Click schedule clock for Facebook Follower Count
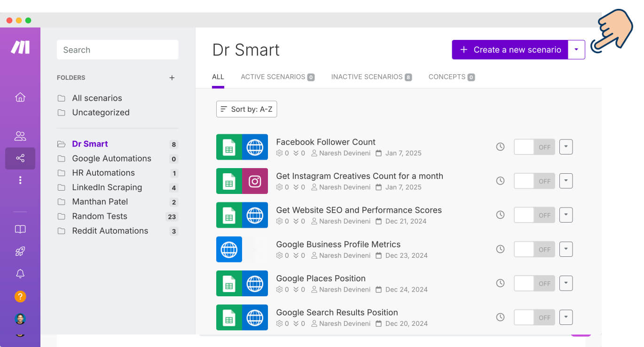 500,147
